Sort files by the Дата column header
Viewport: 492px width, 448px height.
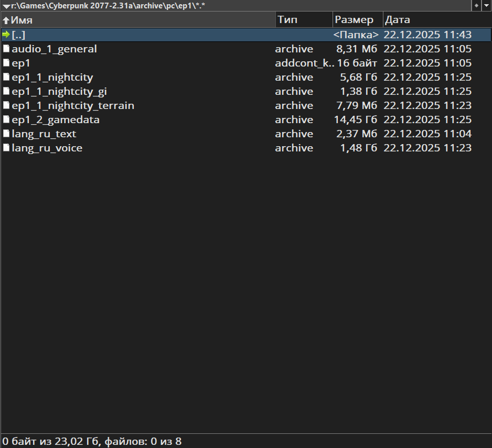[x=397, y=20]
